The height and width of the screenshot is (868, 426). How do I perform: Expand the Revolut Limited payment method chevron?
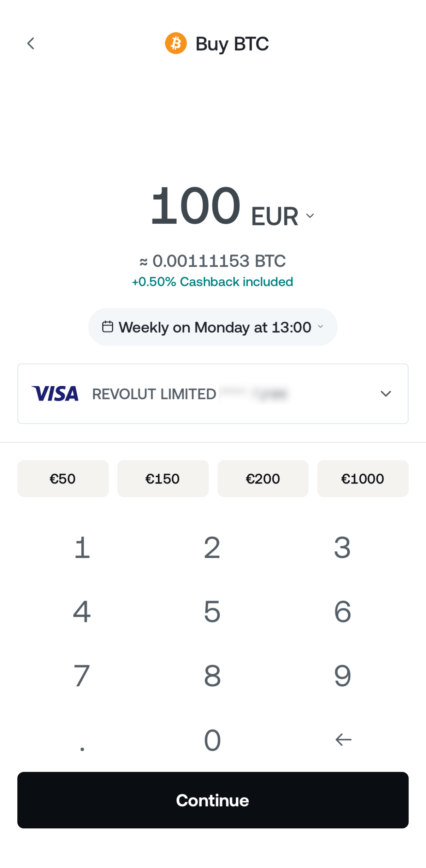point(386,394)
